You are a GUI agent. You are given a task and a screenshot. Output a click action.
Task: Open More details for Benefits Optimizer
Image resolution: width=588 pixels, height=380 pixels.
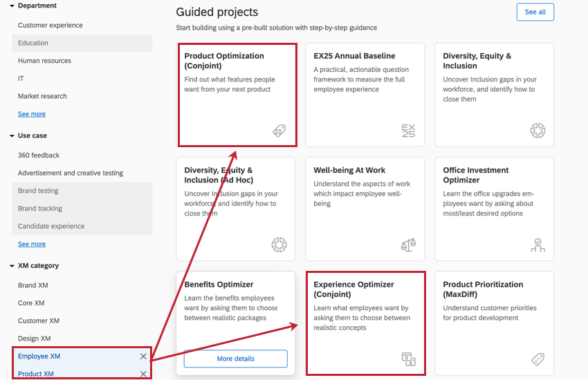click(235, 359)
